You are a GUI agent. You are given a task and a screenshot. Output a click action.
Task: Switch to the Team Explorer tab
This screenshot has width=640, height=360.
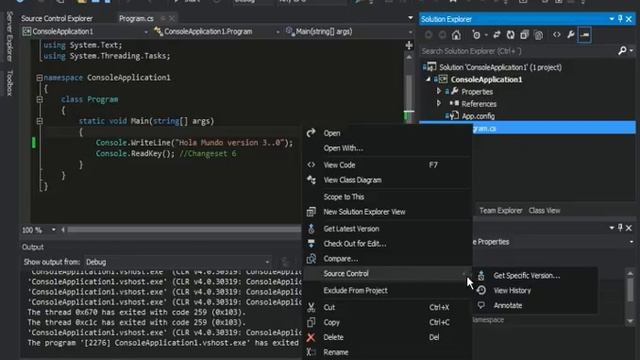pyautogui.click(x=500, y=211)
